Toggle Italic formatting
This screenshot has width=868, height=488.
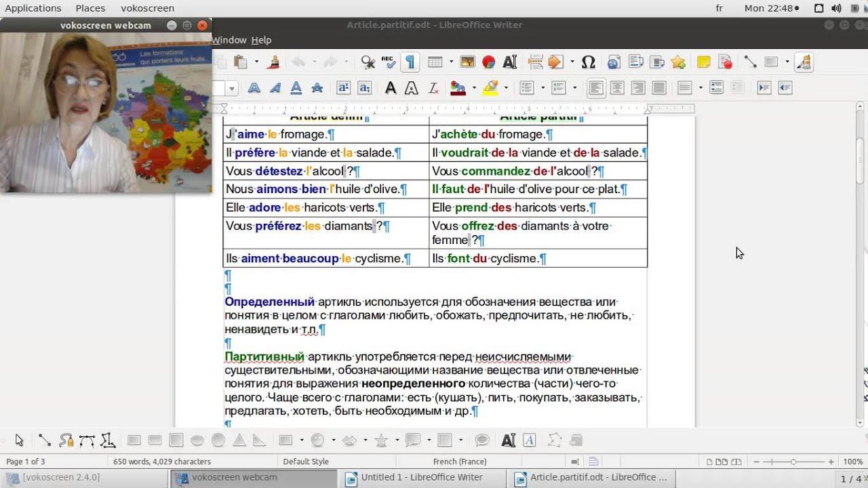275,87
